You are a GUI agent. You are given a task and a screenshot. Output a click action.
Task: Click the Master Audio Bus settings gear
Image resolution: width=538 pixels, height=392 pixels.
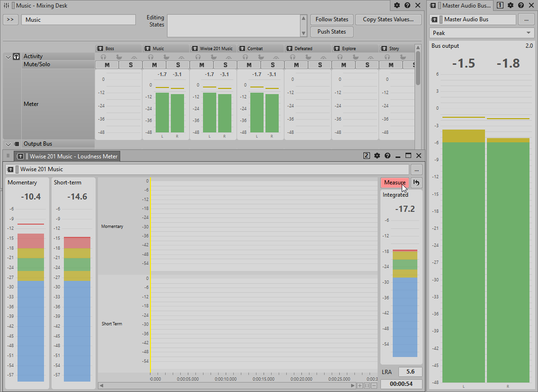511,5
